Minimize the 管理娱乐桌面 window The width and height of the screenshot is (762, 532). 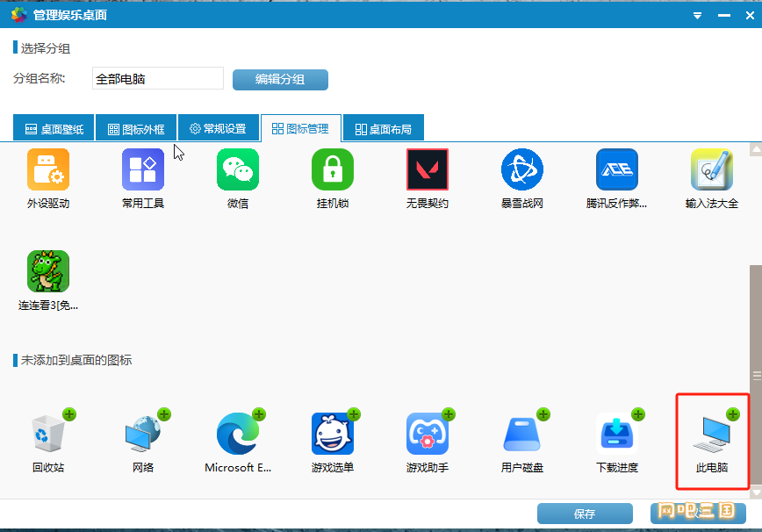pos(724,16)
